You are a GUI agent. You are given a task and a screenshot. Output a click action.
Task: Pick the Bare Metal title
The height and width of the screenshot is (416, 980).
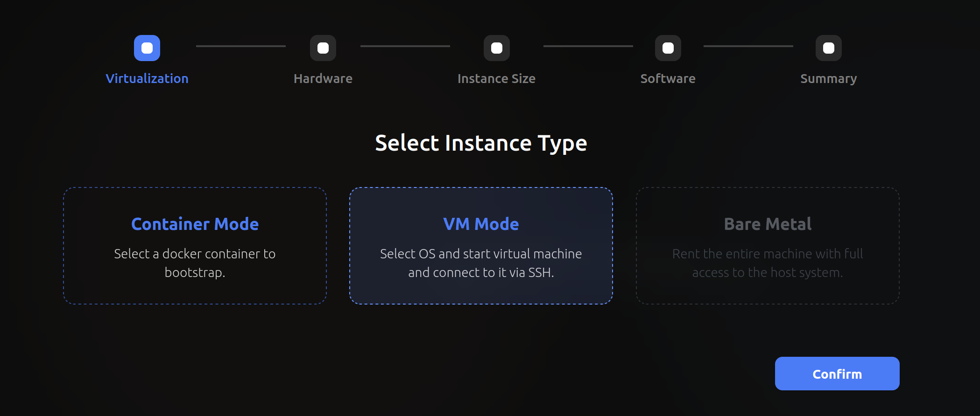[768, 224]
